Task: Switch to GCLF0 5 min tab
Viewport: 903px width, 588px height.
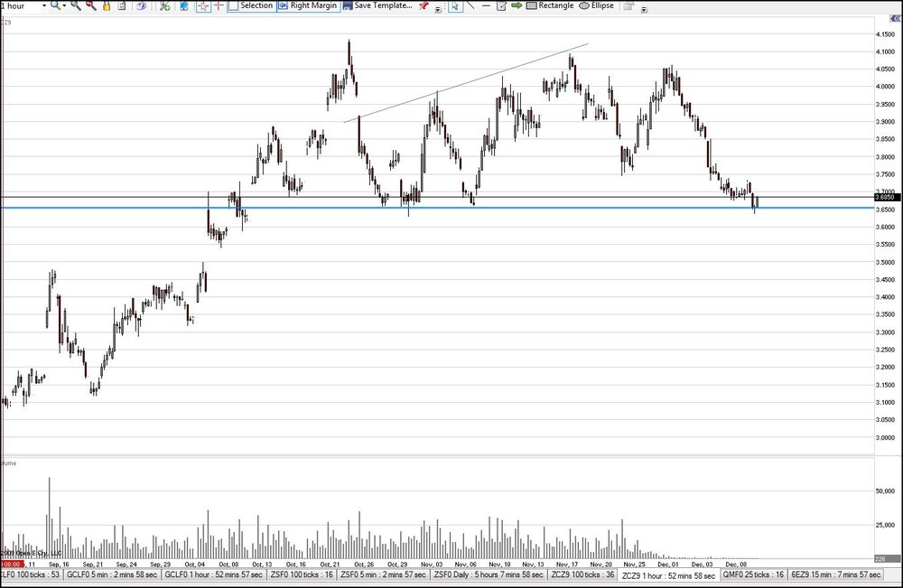Action: (x=112, y=574)
